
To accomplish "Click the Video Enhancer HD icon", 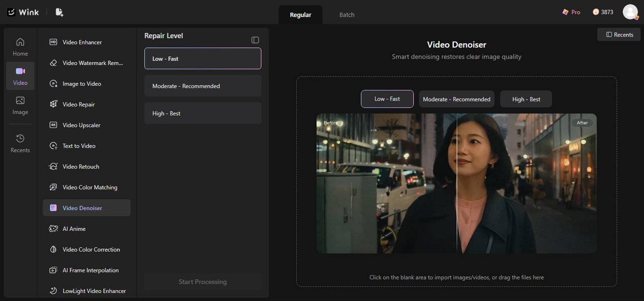I will (53, 42).
